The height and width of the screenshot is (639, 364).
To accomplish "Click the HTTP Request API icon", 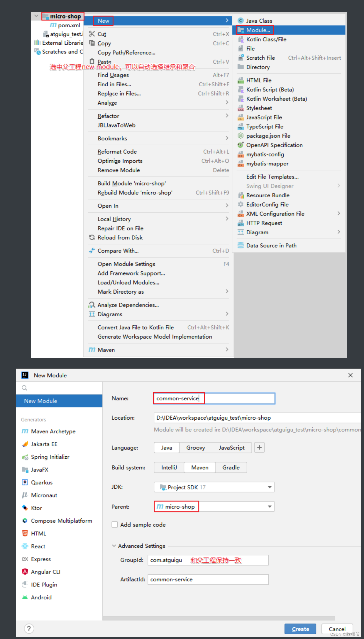I will [x=241, y=223].
